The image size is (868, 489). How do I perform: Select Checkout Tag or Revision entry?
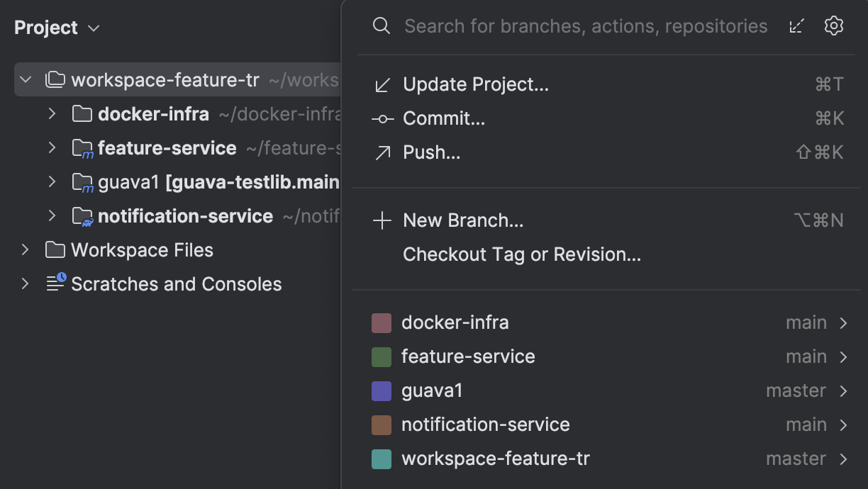coord(521,254)
